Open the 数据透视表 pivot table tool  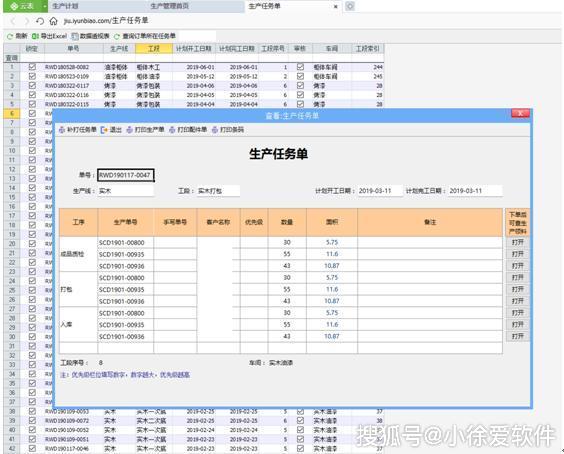(x=90, y=36)
